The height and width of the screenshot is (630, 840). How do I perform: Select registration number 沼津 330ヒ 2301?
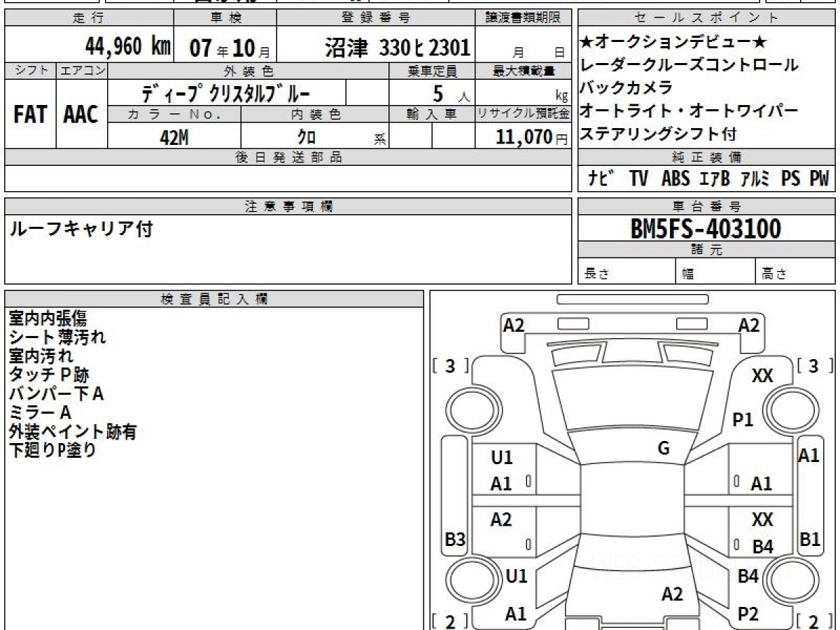(397, 48)
